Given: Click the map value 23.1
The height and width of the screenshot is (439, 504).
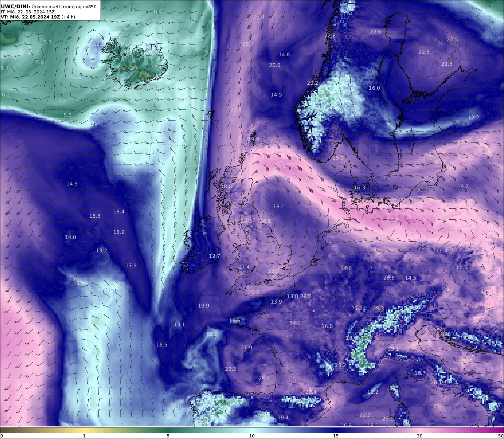Looking at the screenshot, I should tap(388, 419).
